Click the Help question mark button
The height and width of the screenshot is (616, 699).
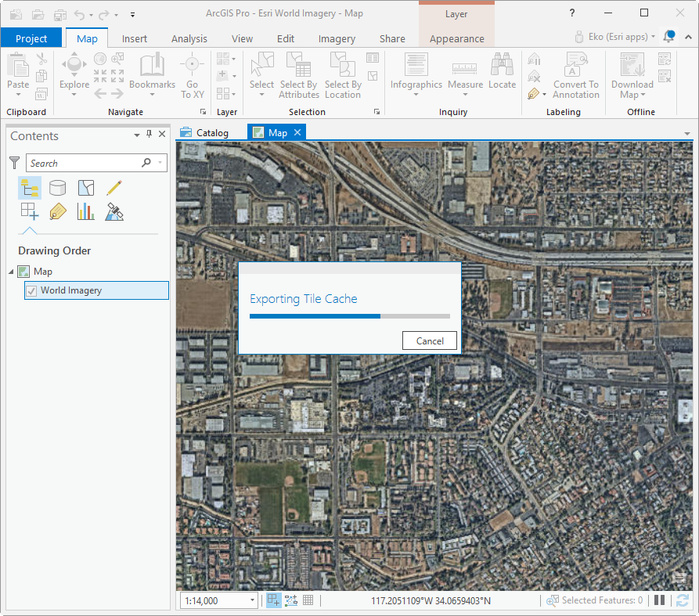point(572,13)
